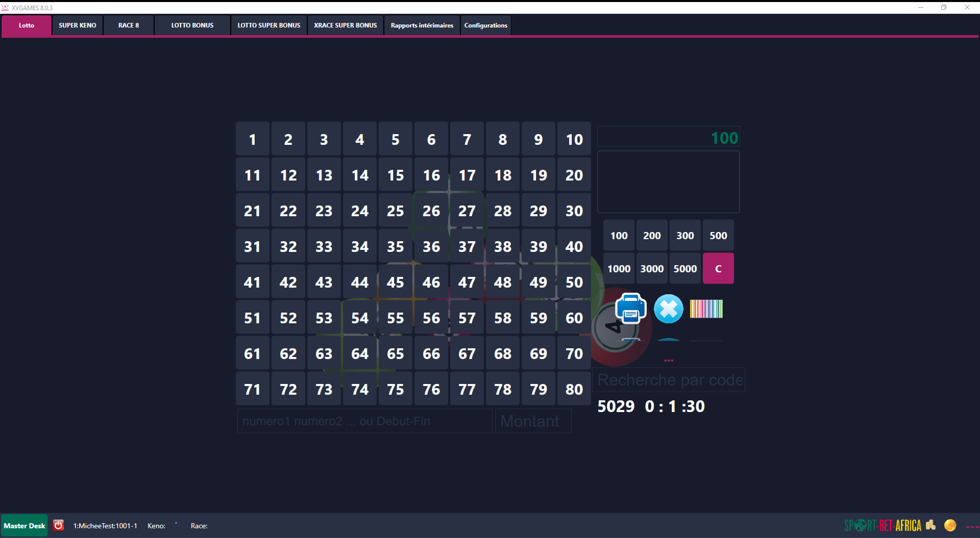The height and width of the screenshot is (538, 980).
Task: Click the XVGAMES app icon in title bar
Action: click(x=5, y=8)
